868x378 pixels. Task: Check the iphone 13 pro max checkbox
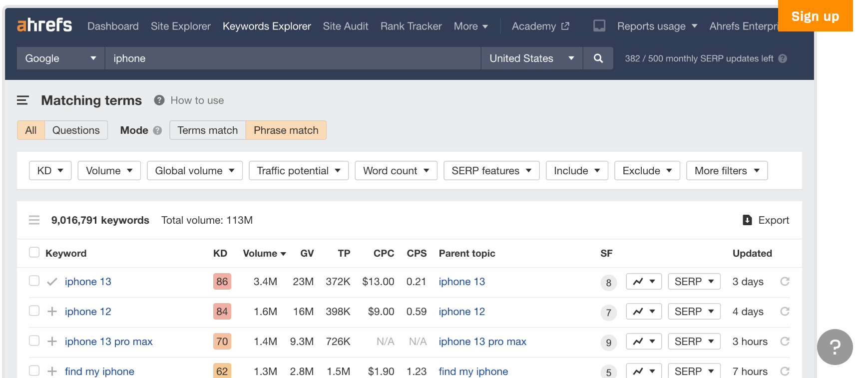click(x=34, y=341)
